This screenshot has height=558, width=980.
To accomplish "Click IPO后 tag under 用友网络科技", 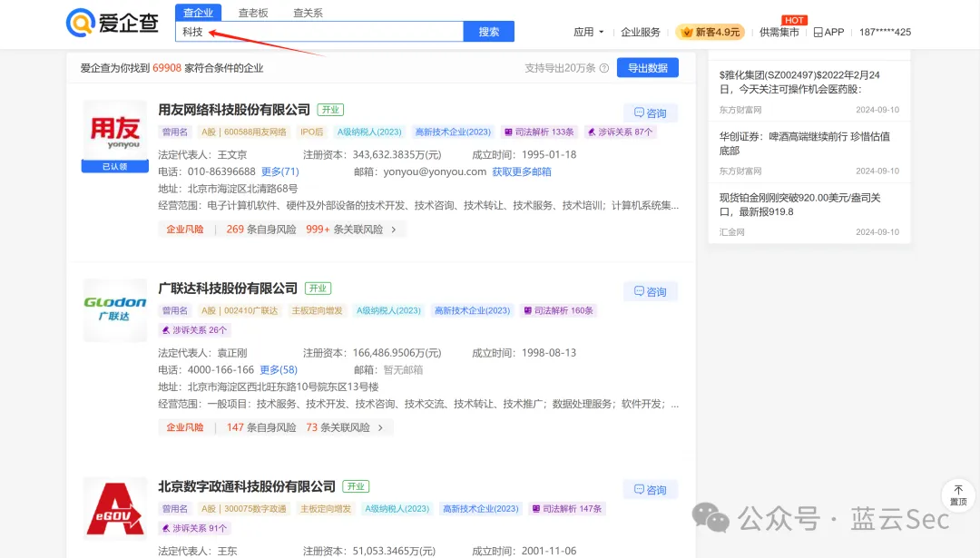I will click(x=312, y=132).
